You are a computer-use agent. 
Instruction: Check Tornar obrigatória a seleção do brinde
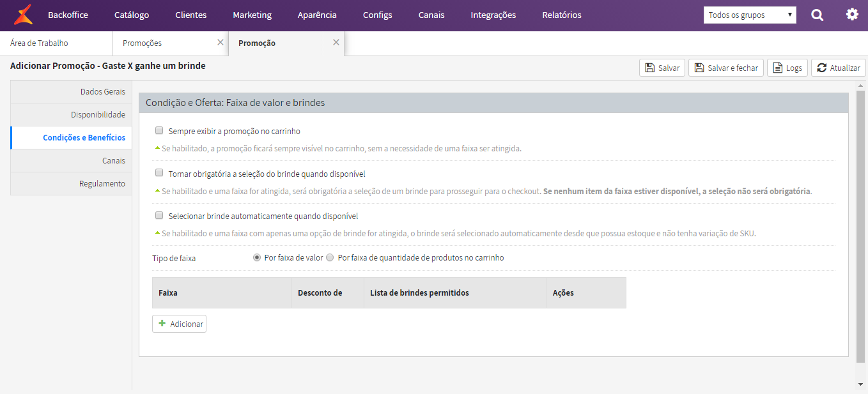pyautogui.click(x=159, y=172)
